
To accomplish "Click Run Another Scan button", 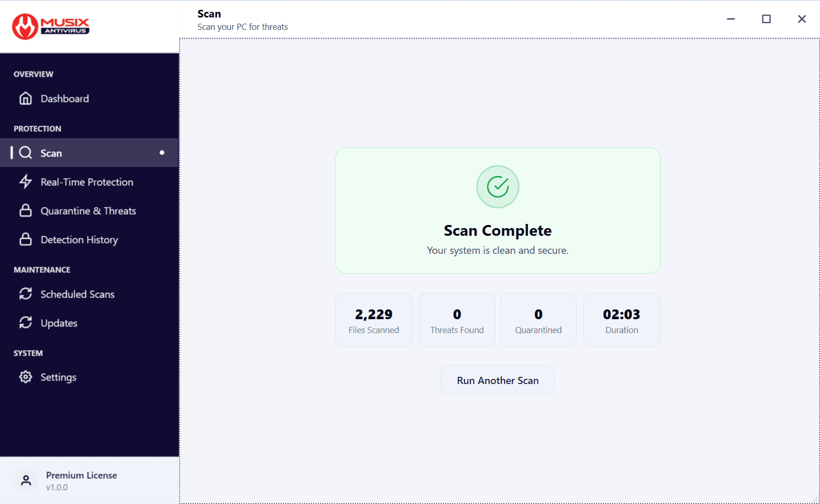I will [498, 380].
